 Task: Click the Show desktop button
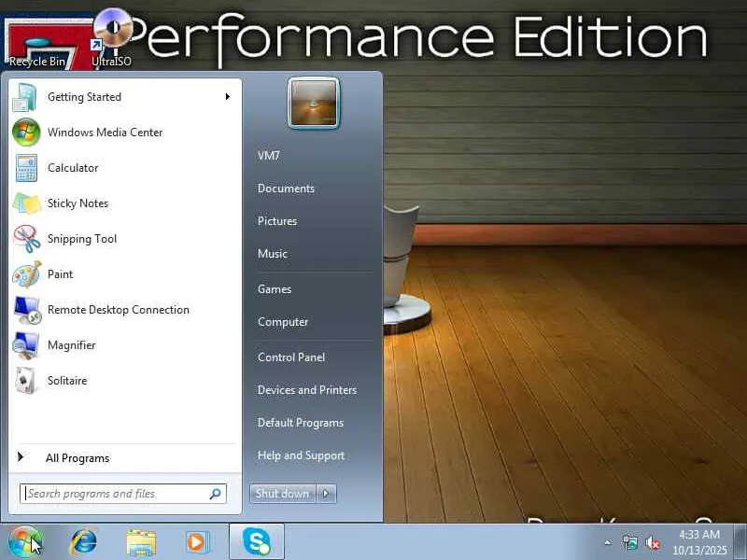[x=740, y=542]
